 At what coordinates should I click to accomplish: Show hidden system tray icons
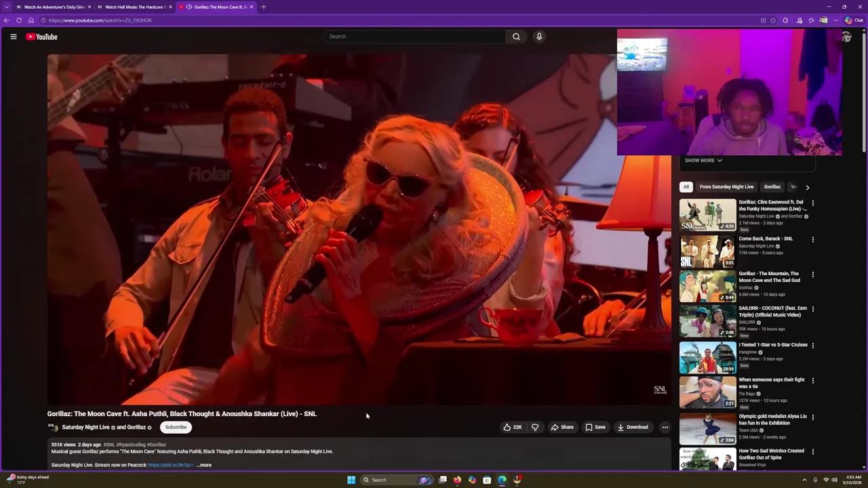pyautogui.click(x=804, y=480)
